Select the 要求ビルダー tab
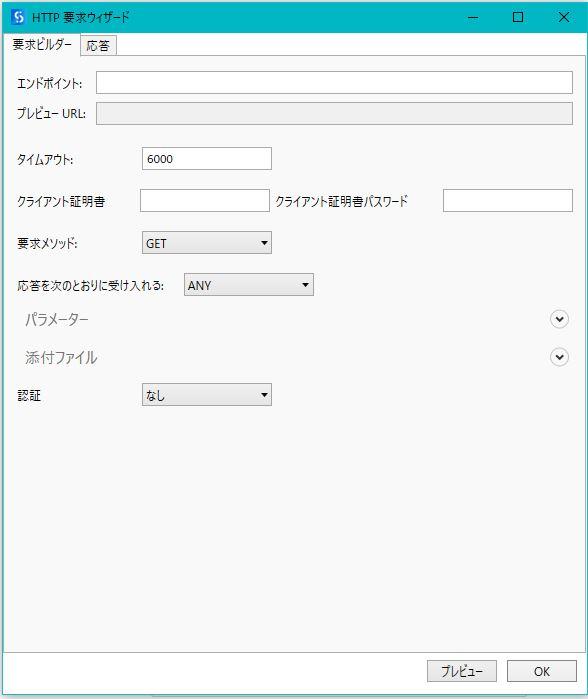 click(42, 45)
